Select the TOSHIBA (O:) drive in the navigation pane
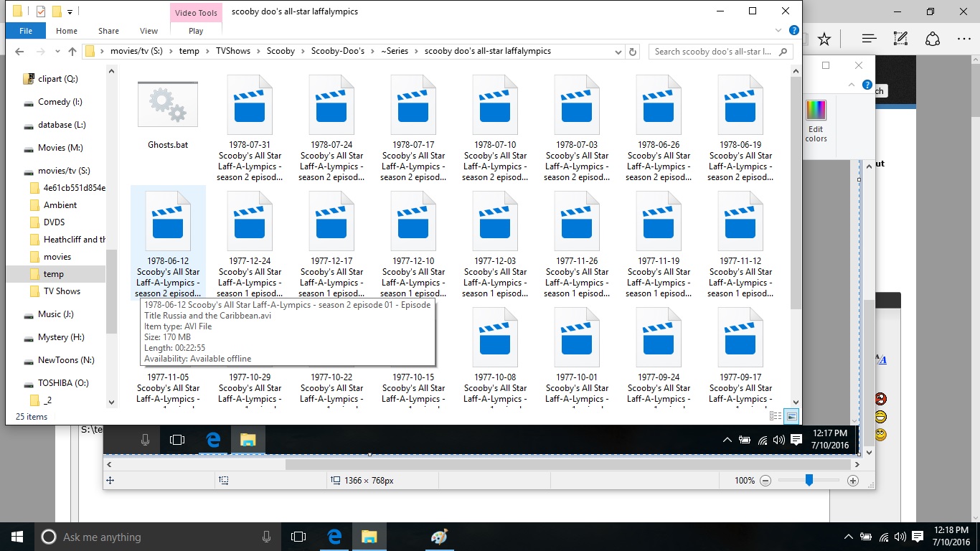 (x=63, y=383)
